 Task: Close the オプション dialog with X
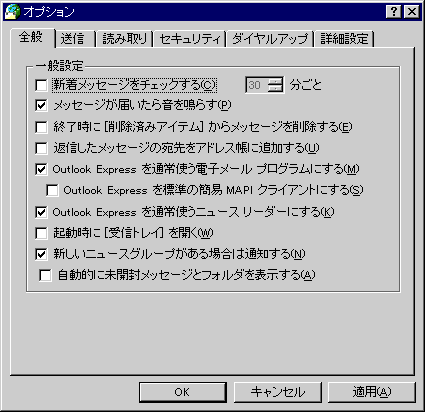coord(412,12)
